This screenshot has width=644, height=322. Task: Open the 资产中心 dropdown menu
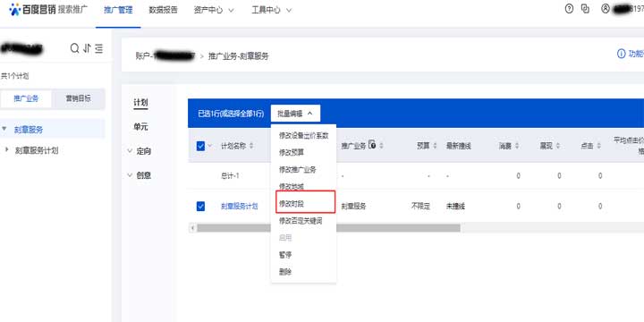click(x=214, y=10)
